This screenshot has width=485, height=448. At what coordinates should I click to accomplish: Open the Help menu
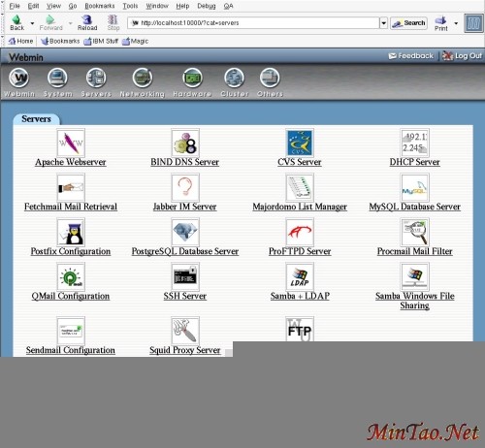(x=182, y=6)
